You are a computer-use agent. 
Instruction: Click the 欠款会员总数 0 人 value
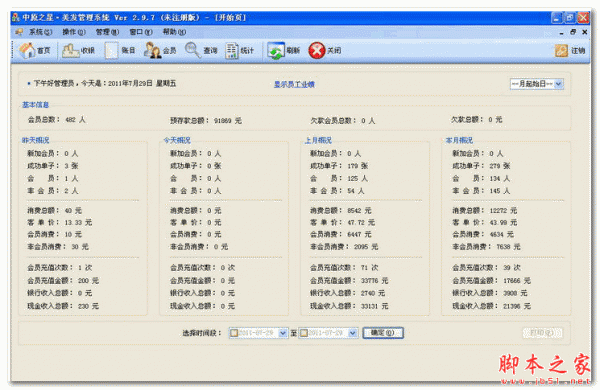(342, 121)
